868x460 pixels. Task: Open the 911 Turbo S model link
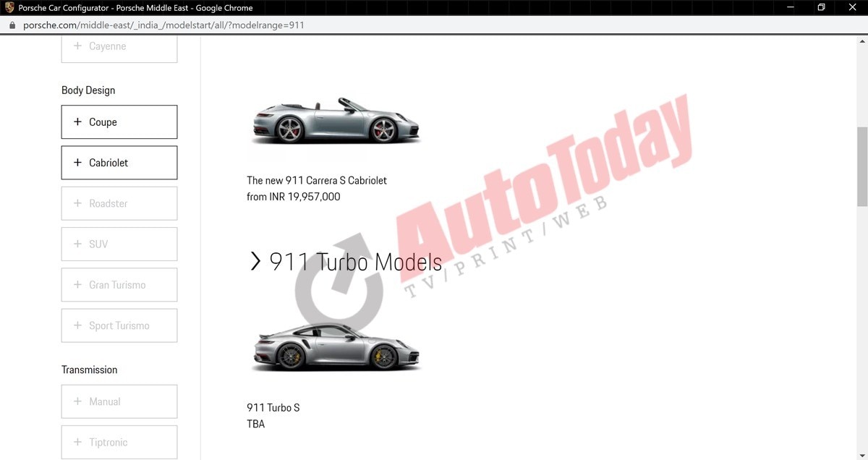pos(273,408)
